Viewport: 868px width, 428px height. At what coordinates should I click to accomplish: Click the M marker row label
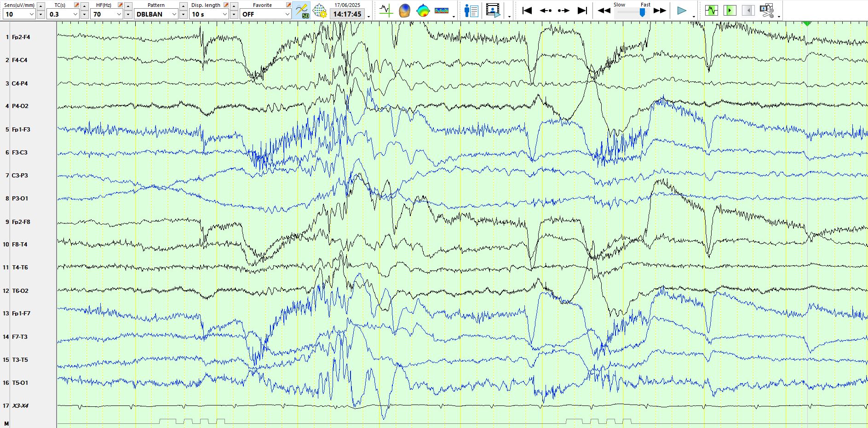[x=6, y=423]
